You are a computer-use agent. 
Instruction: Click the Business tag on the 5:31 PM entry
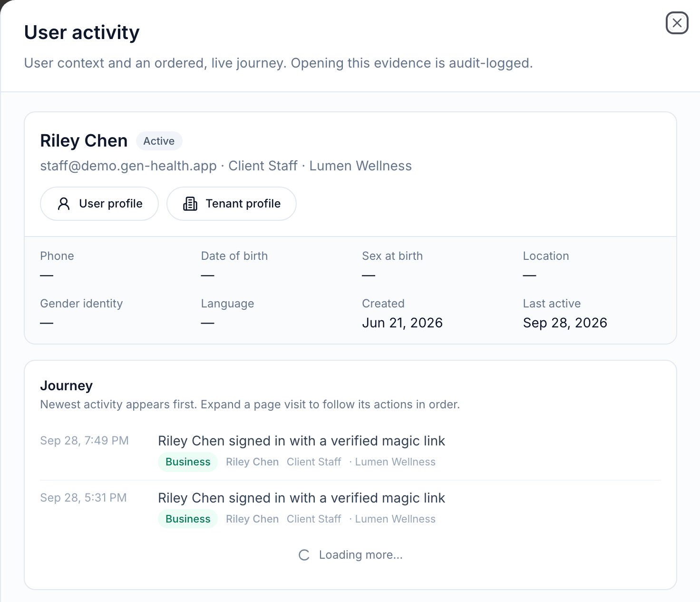(x=188, y=519)
